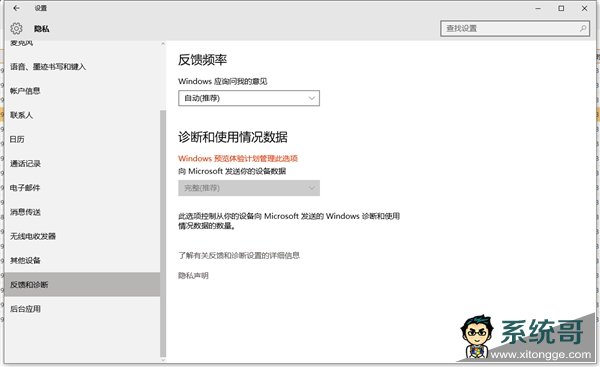The width and height of the screenshot is (600, 367).
Task: Click the disabled 完整(推荐) dropdown
Action: pyautogui.click(x=249, y=188)
